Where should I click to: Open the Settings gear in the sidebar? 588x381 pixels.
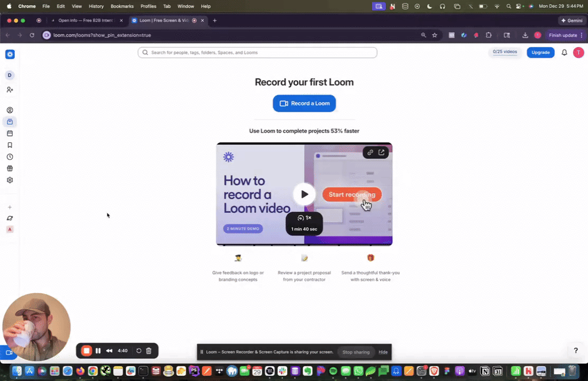10,180
